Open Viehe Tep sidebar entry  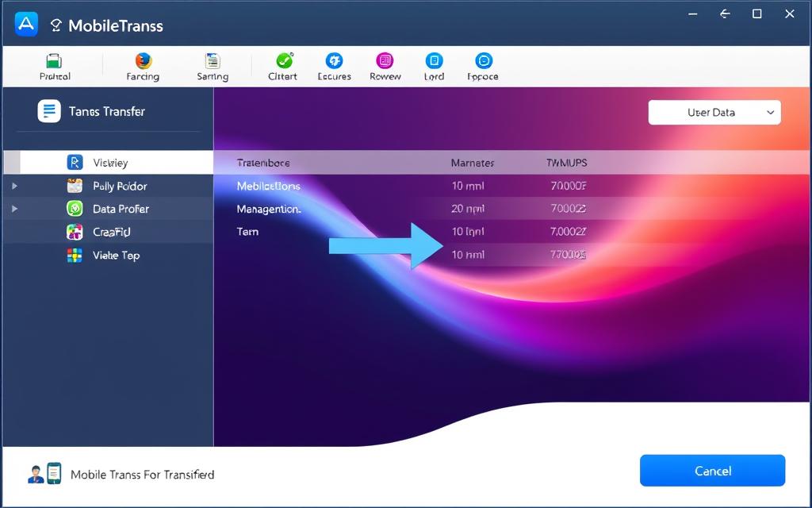[x=116, y=255]
